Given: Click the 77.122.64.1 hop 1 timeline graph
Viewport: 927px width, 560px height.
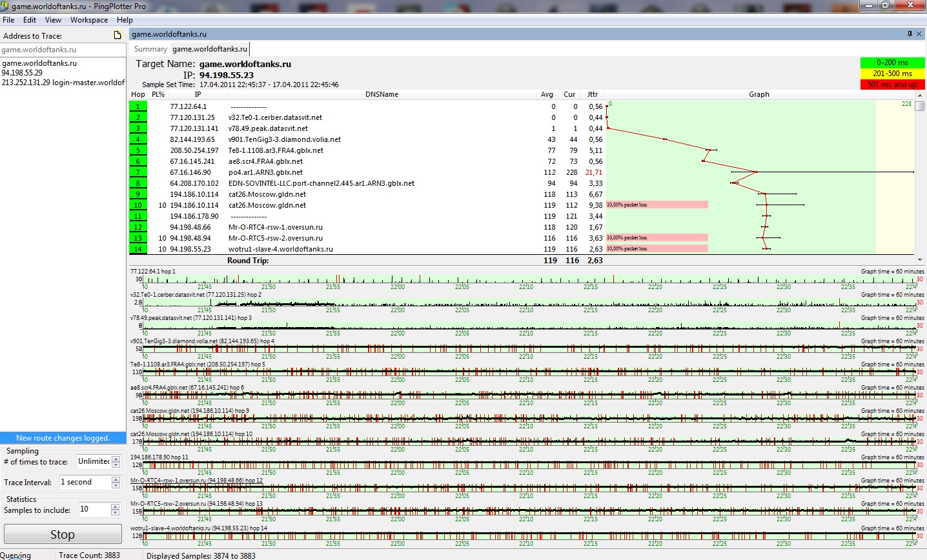Looking at the screenshot, I should tap(529, 279).
